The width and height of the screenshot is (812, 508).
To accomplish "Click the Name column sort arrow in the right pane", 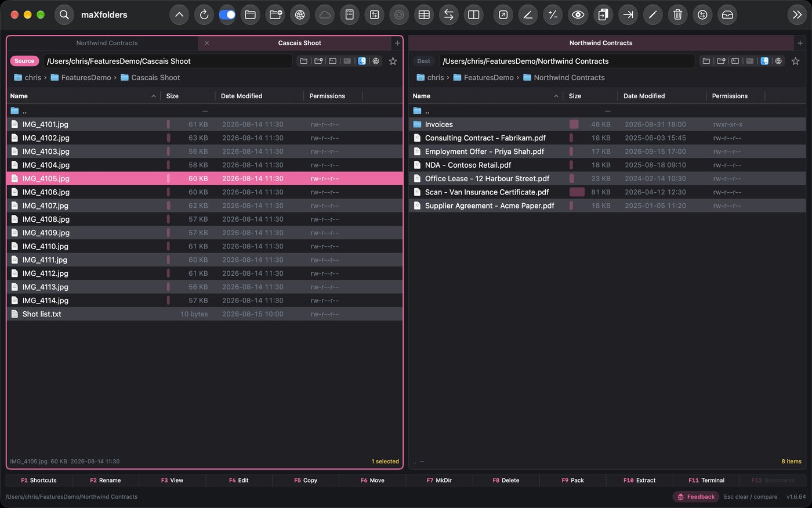I will [x=556, y=96].
